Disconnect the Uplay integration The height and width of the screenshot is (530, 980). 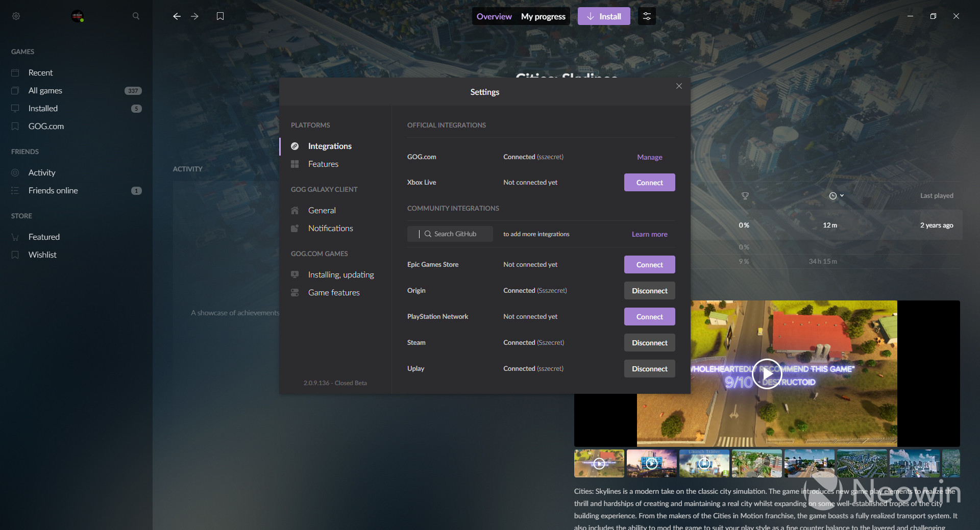pos(649,369)
